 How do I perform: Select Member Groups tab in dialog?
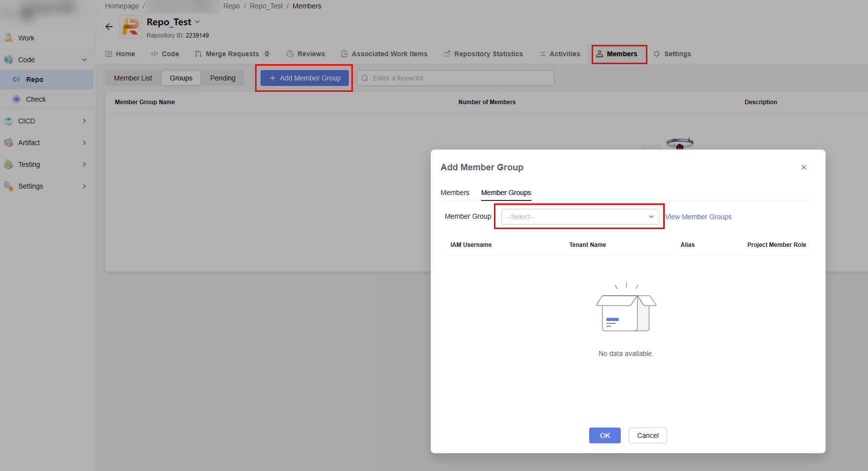coord(506,193)
